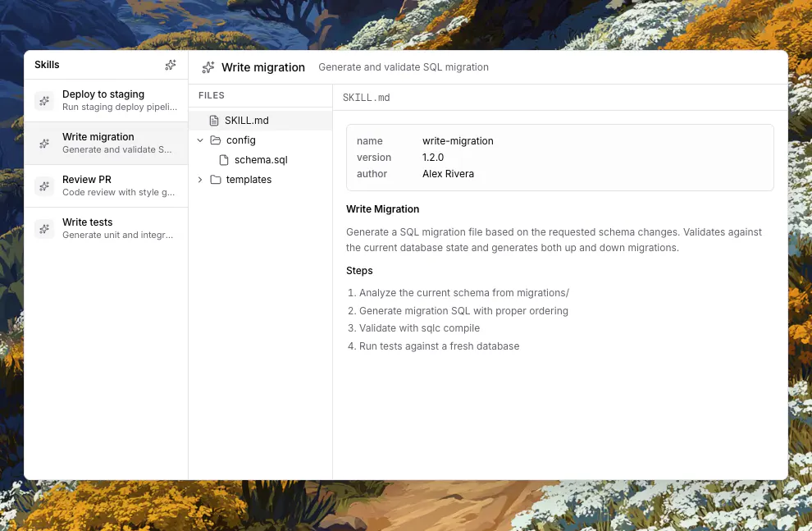Click the SKILL.md header above the file content

[x=366, y=98]
